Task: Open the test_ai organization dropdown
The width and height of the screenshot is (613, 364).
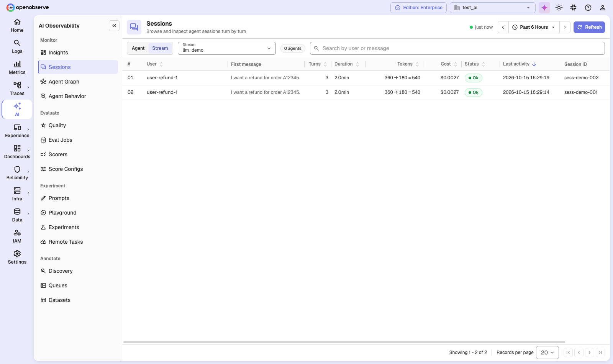Action: (492, 8)
